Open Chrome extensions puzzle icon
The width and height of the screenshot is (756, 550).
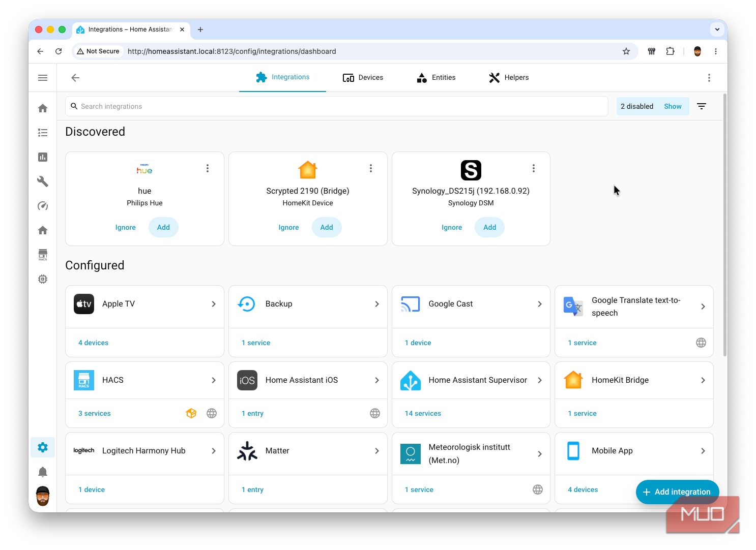[x=671, y=51]
